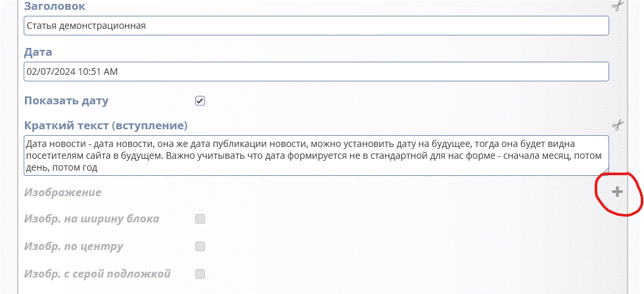Click the Показать дату label text

pyautogui.click(x=66, y=101)
